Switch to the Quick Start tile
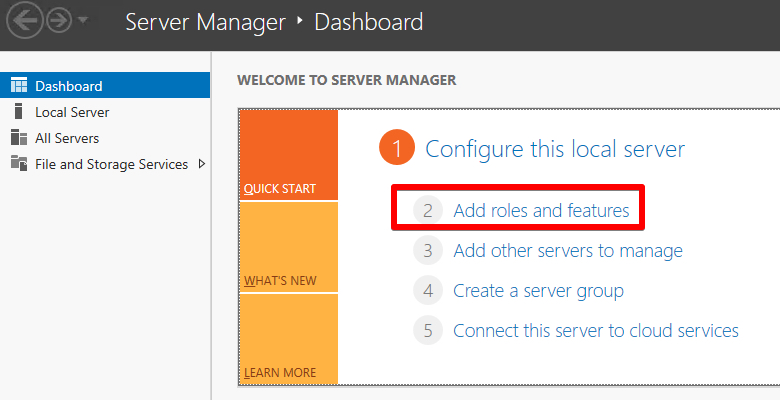 coord(289,155)
